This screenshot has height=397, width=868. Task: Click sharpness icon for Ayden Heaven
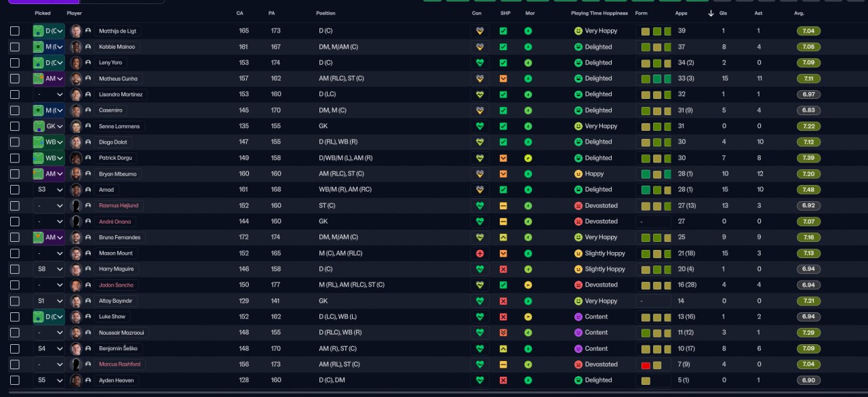[x=503, y=380]
